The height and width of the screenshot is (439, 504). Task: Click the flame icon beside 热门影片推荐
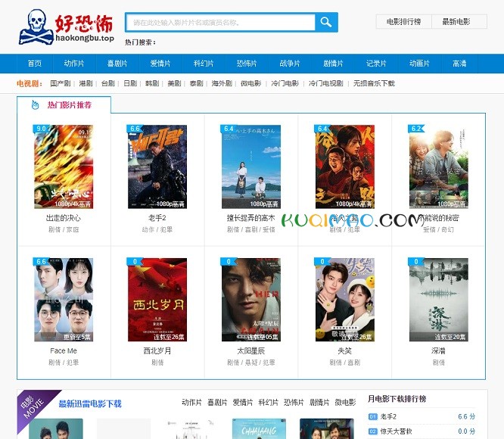pos(36,104)
